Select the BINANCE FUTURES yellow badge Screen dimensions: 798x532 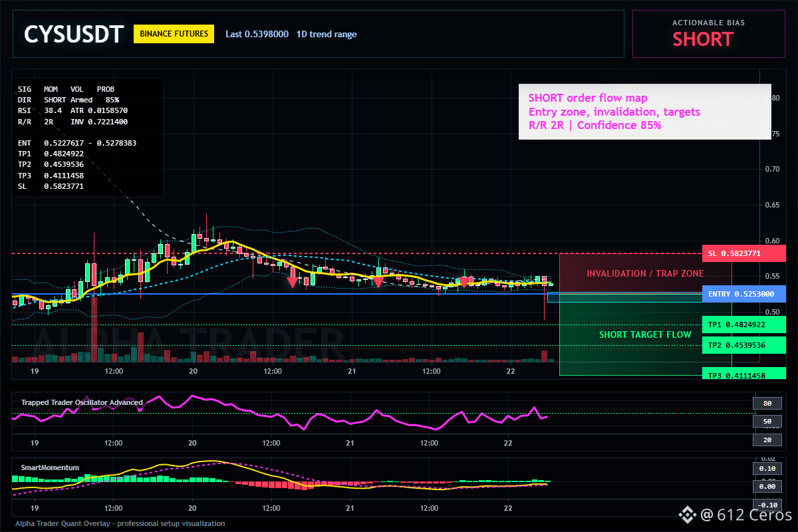(174, 33)
